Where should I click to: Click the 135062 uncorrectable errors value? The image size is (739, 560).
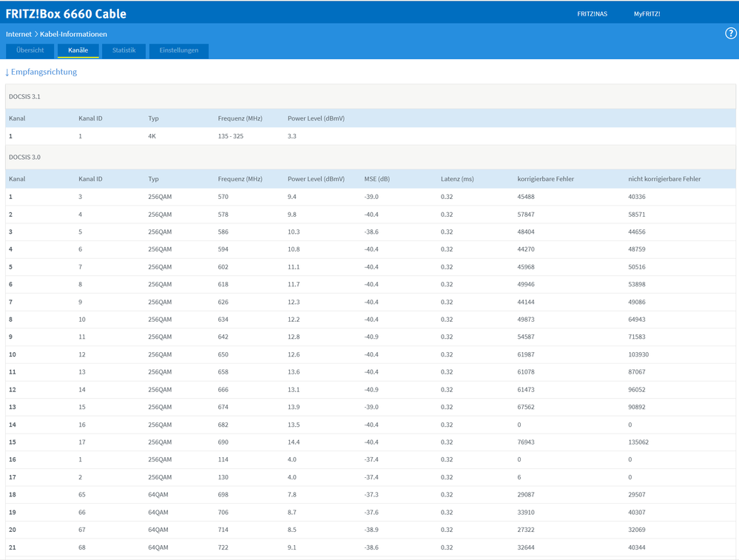tap(638, 442)
